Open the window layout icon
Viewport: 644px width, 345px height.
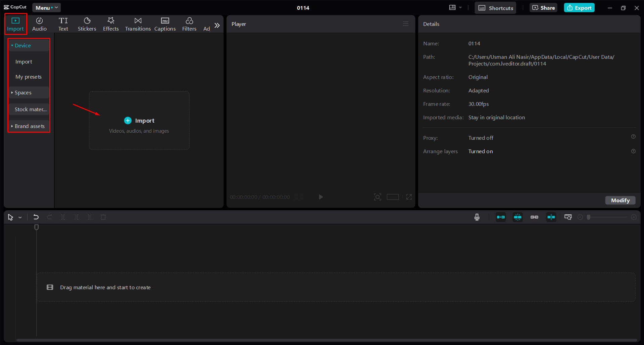[x=452, y=7]
